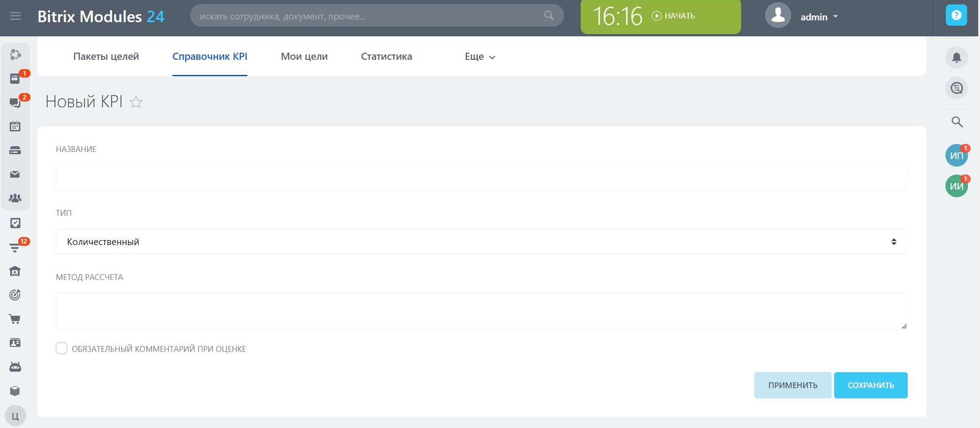Start the workday timer НАЧАТЬ

coord(673,16)
